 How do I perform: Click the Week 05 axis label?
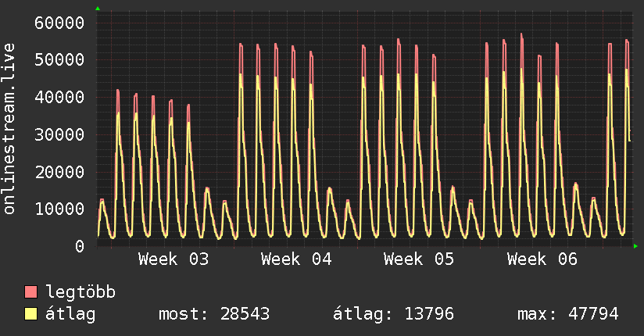(x=419, y=259)
